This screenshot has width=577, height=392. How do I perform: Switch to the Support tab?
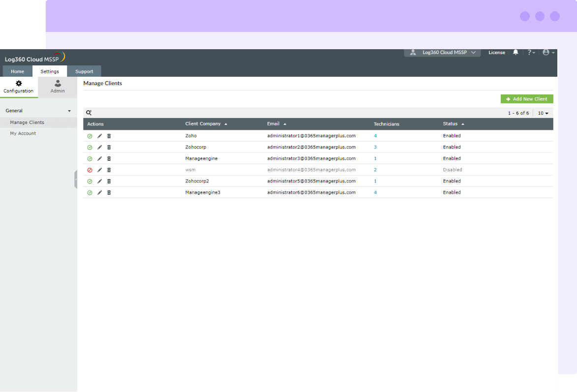84,71
